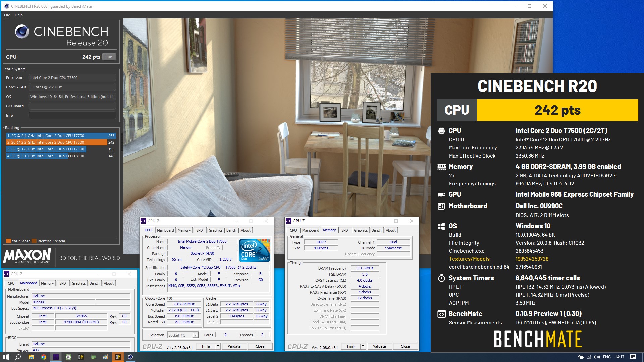
Task: Click the BenchMate code-bracket icon beside version
Action: click(x=441, y=314)
